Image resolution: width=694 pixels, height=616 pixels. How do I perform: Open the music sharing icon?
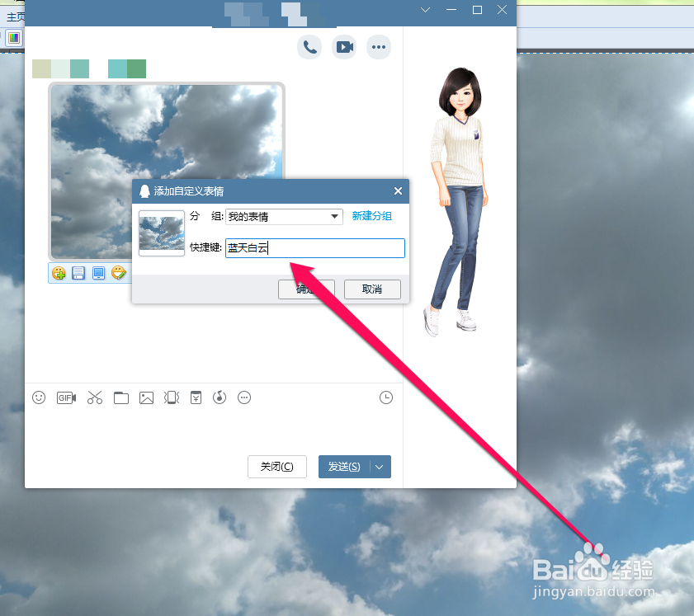220,397
